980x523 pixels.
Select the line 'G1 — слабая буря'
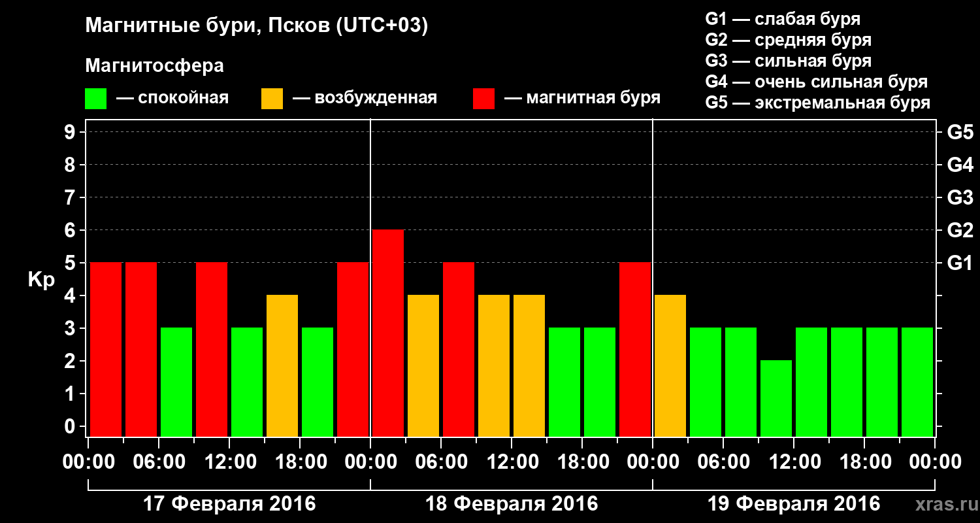pos(783,19)
